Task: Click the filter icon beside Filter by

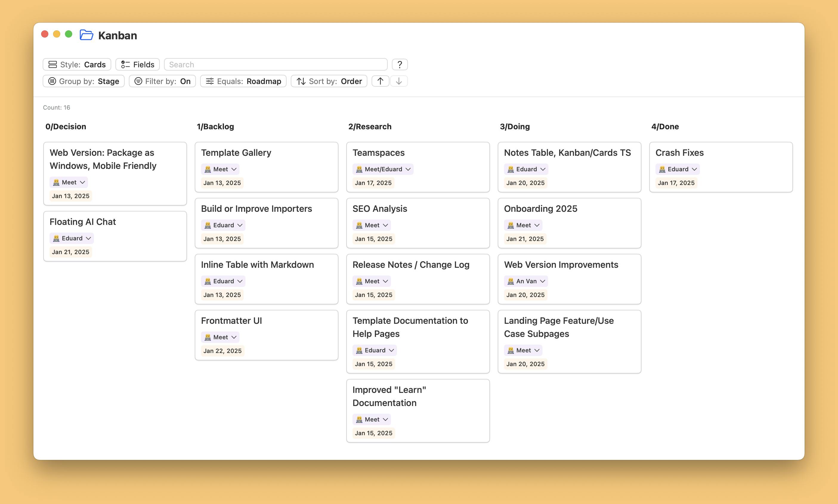Action: point(138,81)
